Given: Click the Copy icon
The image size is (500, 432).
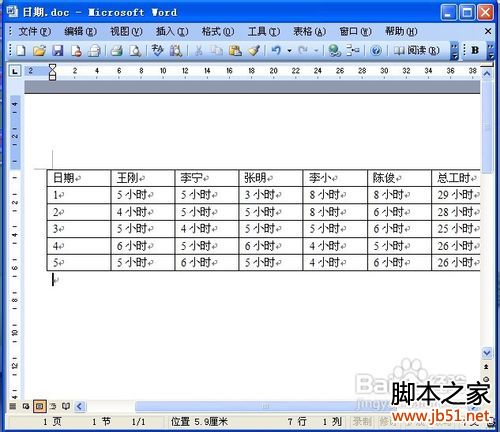Looking at the screenshot, I should [217, 51].
